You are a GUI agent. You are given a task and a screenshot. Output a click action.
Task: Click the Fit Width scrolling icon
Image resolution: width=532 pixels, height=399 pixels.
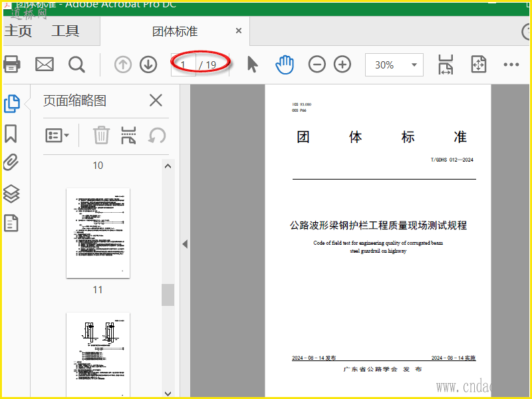click(x=446, y=65)
